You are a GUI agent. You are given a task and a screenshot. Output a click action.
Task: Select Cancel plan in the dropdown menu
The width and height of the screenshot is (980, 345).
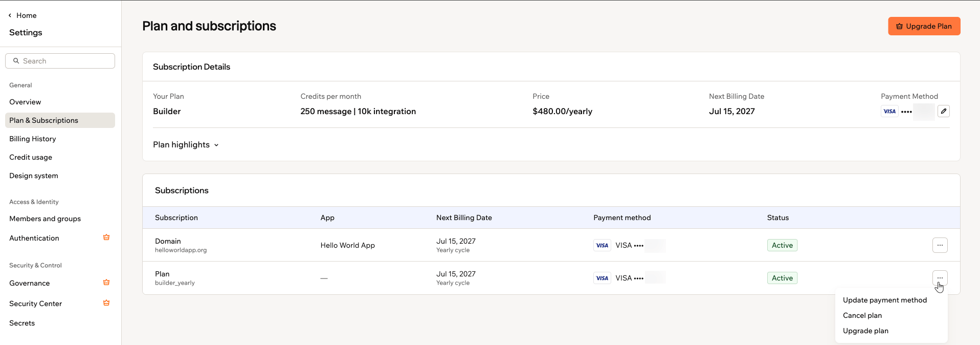pos(862,315)
